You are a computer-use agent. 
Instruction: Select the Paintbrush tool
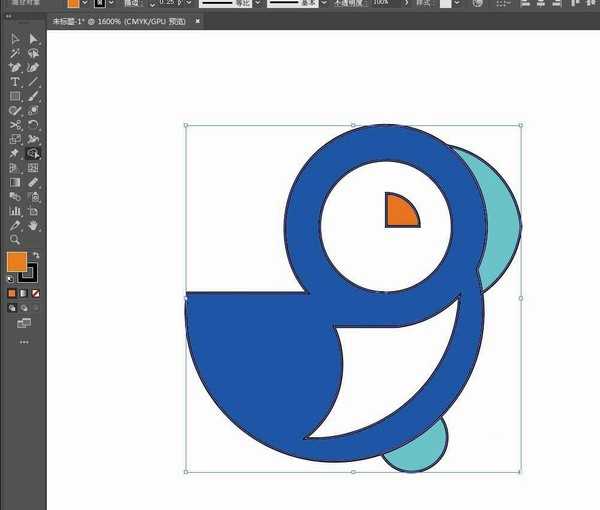pyautogui.click(x=33, y=96)
